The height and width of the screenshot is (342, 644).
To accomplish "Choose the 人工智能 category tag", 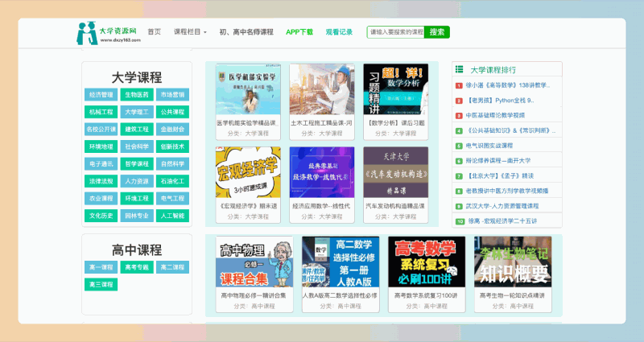I will (x=172, y=215).
